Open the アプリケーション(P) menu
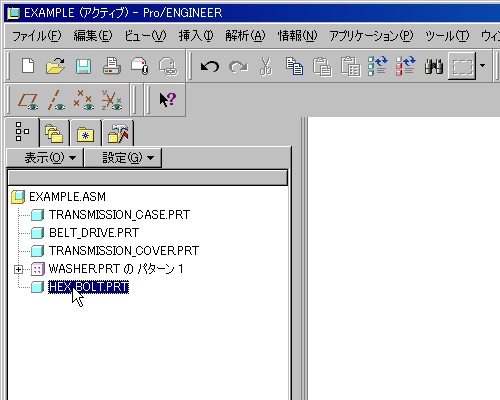 pos(371,36)
